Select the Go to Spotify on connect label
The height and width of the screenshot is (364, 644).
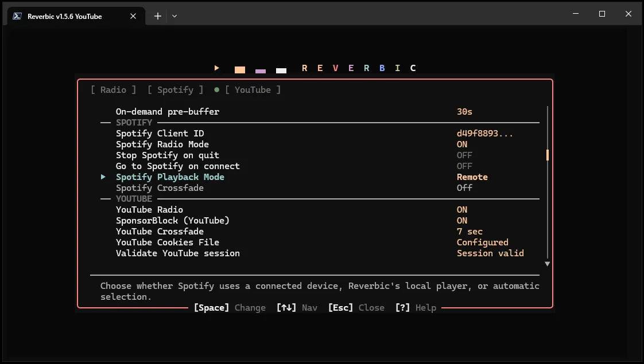178,166
